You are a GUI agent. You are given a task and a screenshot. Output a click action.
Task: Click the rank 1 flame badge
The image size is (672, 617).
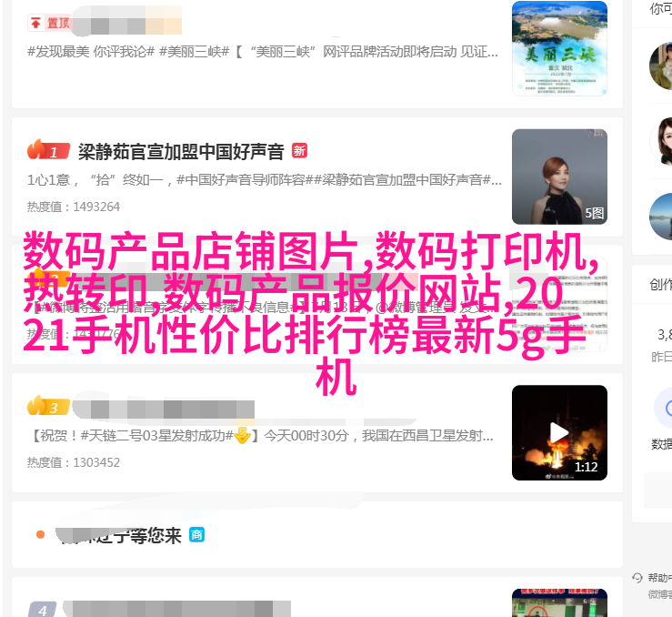point(48,149)
